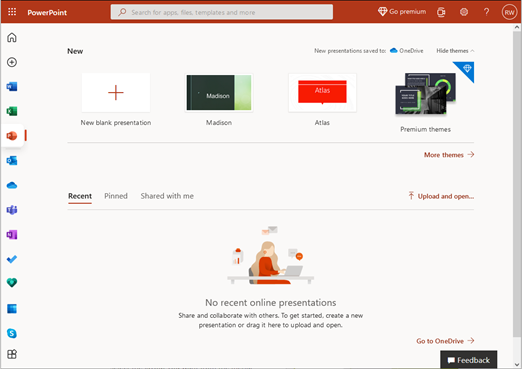Open Outlook from the sidebar
This screenshot has height=369, width=522.
pos(12,161)
